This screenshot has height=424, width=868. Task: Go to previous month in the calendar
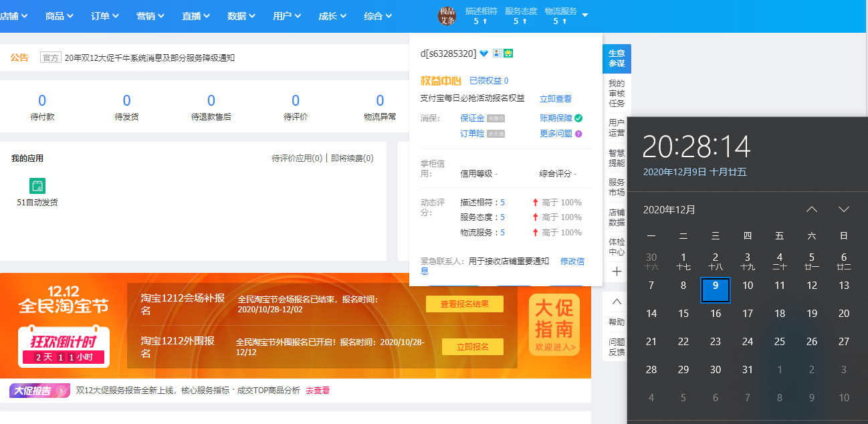point(812,209)
